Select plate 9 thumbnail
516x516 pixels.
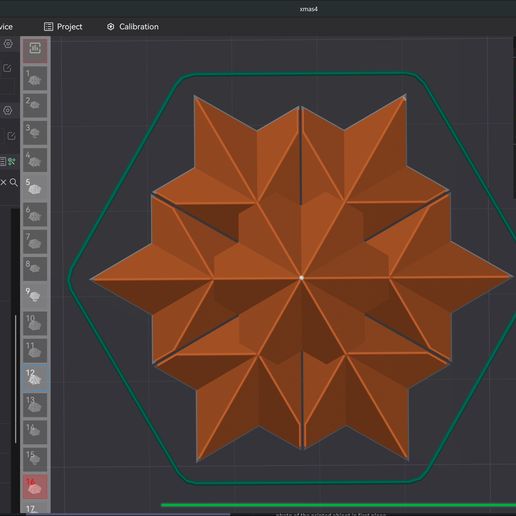(x=35, y=296)
